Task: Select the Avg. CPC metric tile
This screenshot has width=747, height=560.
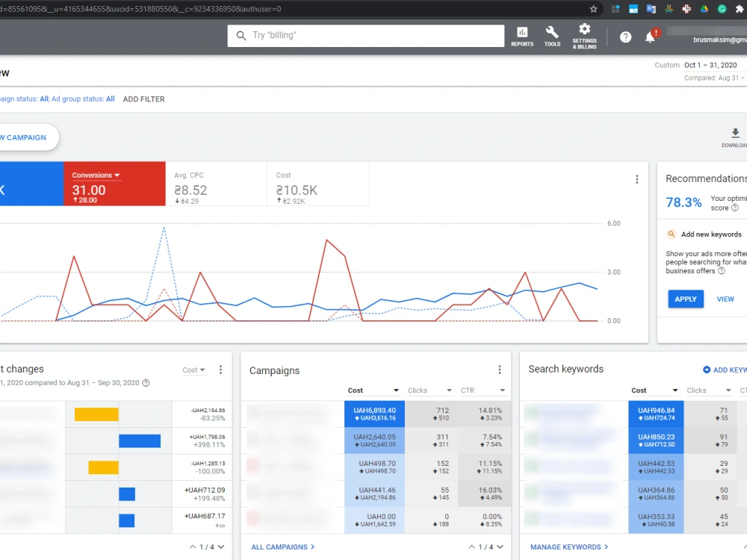Action: coord(217,184)
